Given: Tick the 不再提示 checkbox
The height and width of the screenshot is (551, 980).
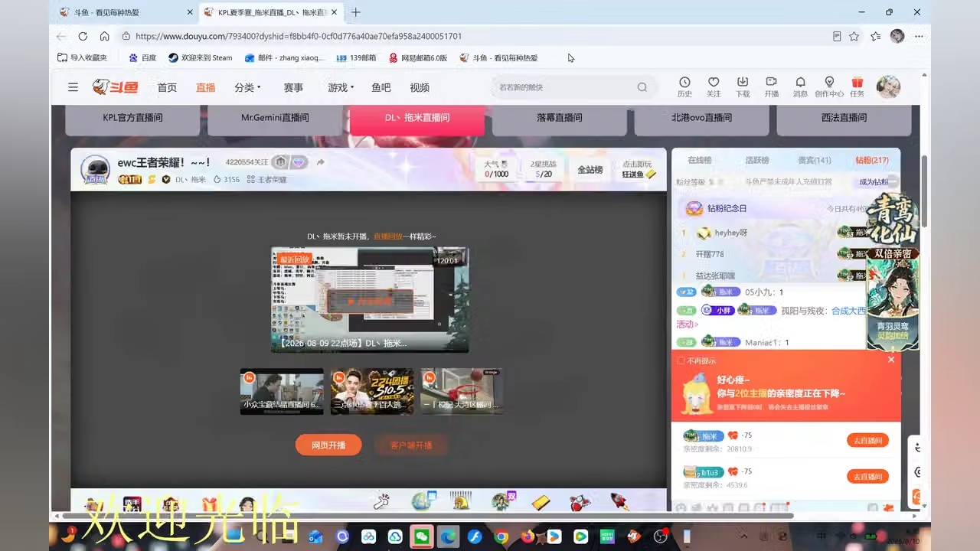Looking at the screenshot, I should [681, 360].
